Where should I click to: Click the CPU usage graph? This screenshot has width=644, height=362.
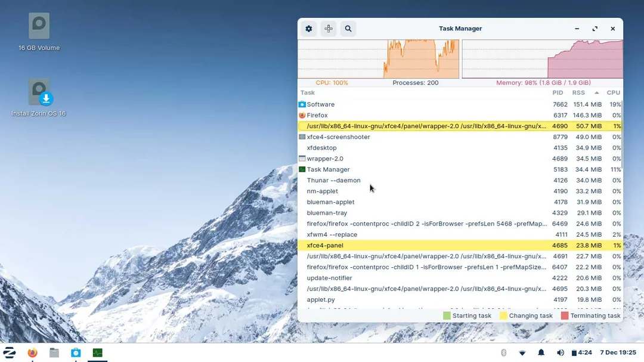coord(378,59)
